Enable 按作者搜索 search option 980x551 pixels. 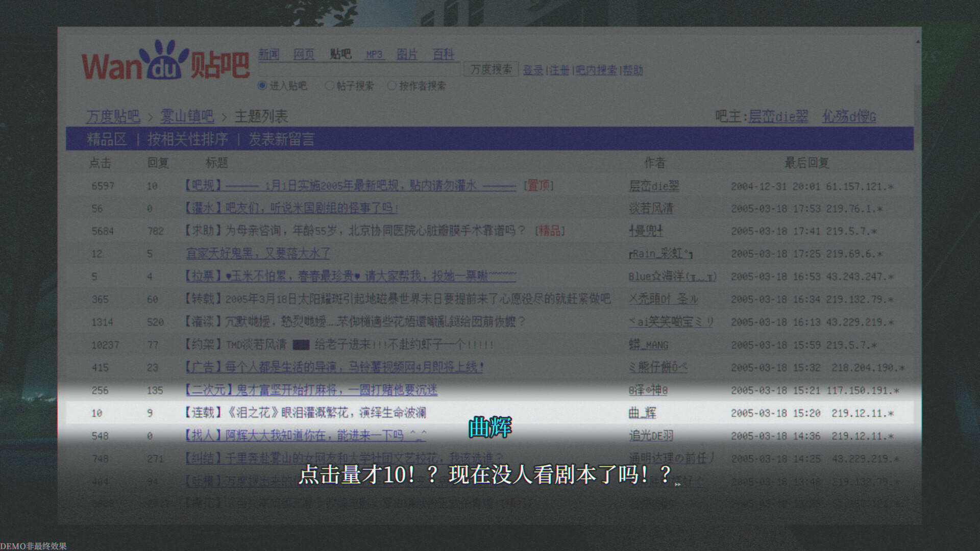[392, 86]
